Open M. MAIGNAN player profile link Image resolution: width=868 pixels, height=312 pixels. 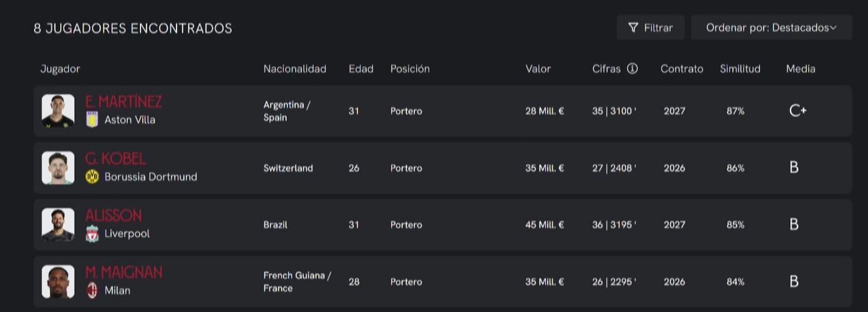point(124,273)
